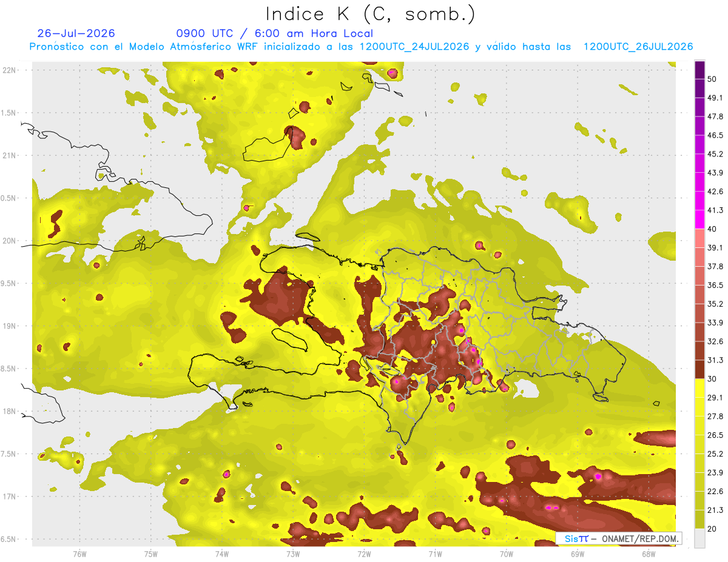Click the "41.3" color-scale label
The image size is (728, 562).
point(715,210)
